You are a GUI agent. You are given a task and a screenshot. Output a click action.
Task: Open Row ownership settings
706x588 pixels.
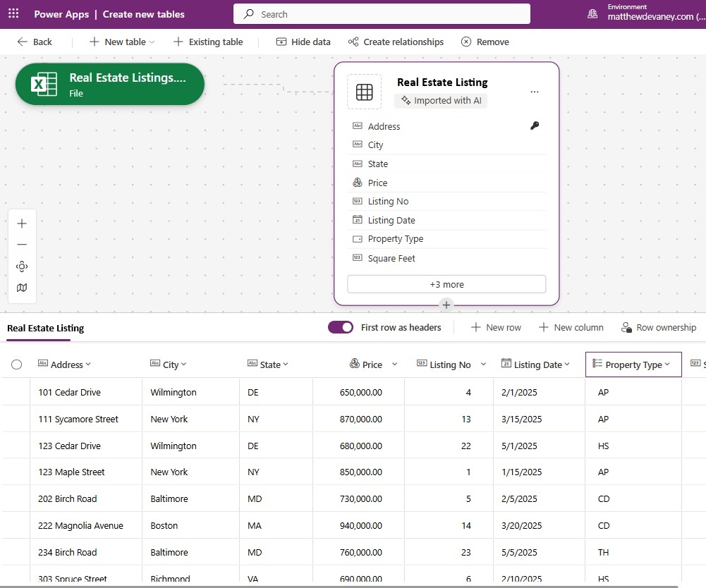pyautogui.click(x=658, y=327)
